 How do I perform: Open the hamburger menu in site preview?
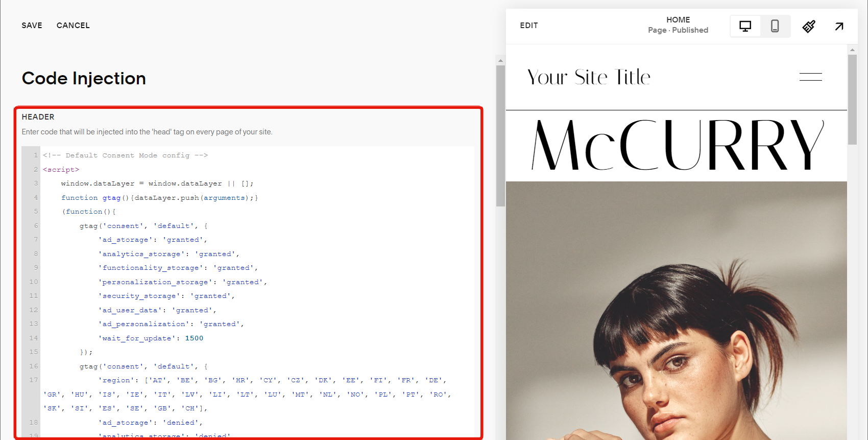click(810, 77)
